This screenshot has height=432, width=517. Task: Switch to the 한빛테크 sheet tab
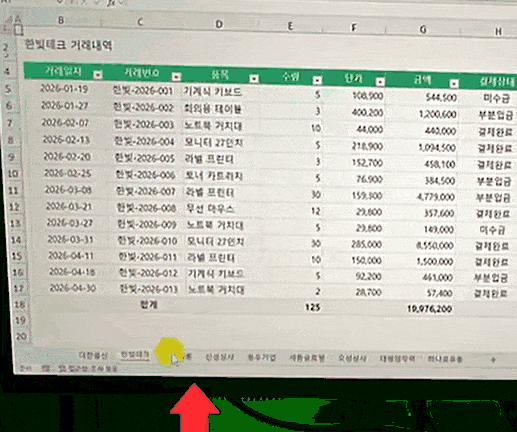(135, 355)
